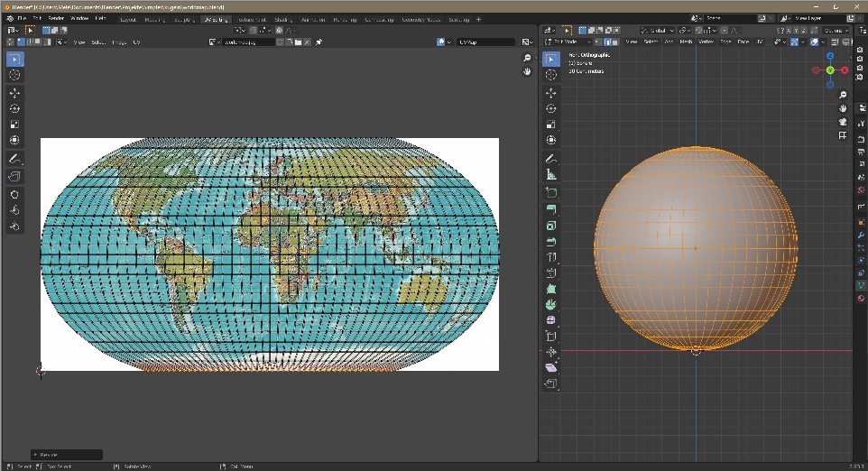Select the Select Box tool in UV editor
Viewport: 868px width, 471px height.
click(x=15, y=59)
